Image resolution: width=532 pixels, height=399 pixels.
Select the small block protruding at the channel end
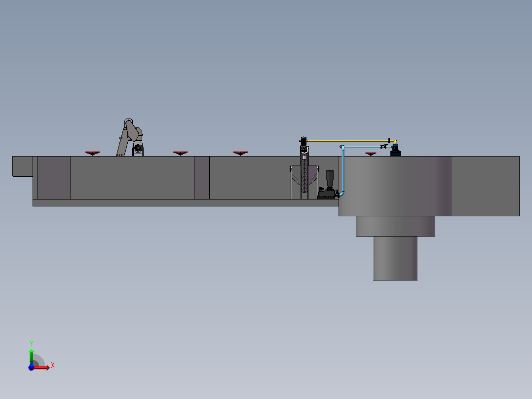[22, 166]
